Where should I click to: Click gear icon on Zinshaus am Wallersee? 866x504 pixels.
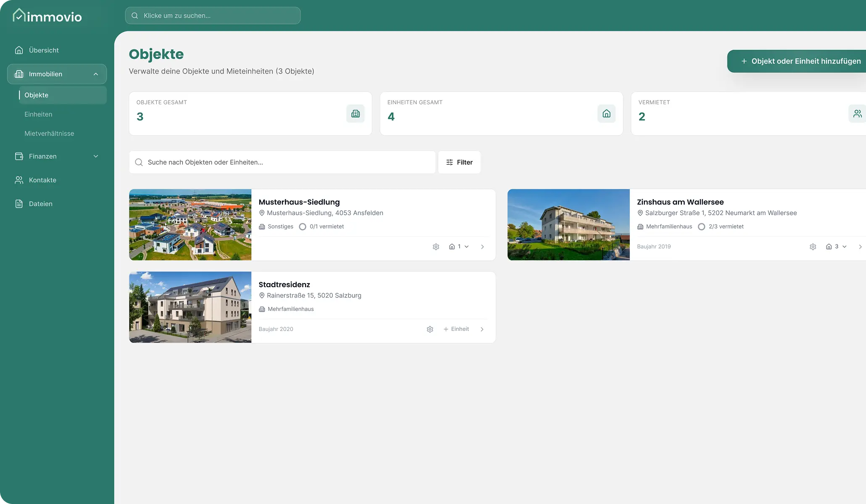(813, 247)
